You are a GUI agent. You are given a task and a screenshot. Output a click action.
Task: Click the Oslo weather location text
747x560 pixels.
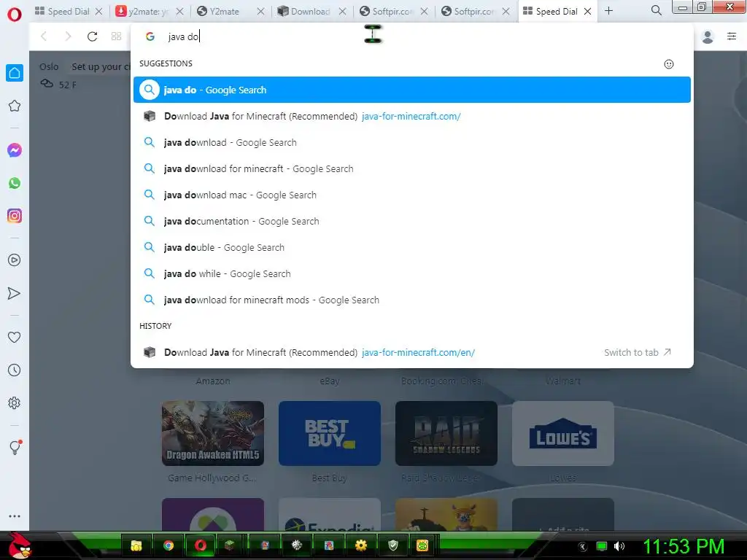(49, 66)
